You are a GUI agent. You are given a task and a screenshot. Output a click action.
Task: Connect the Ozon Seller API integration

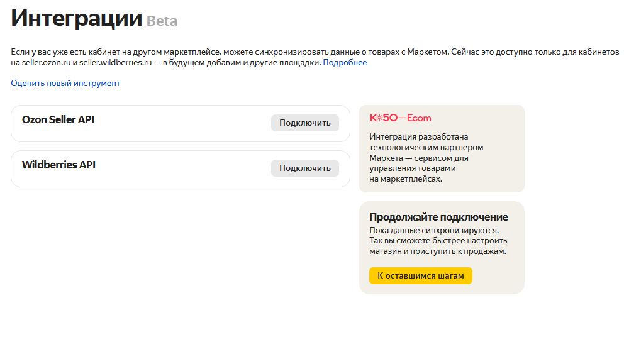pos(305,123)
